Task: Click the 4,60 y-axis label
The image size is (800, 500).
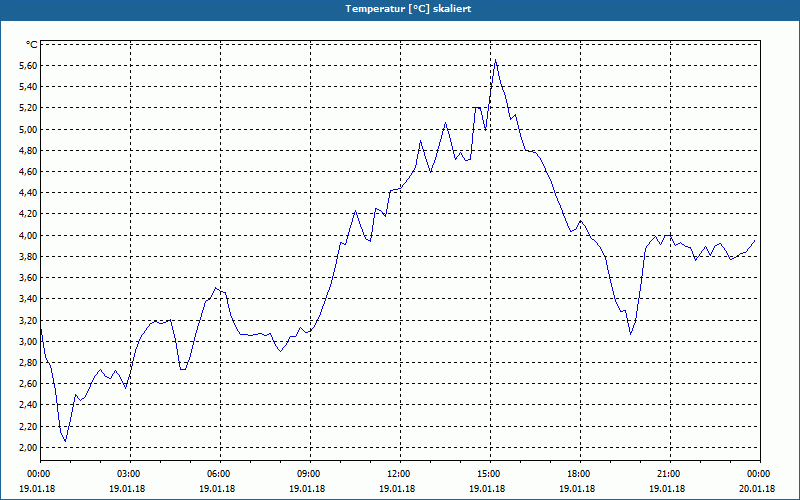Action: click(x=29, y=172)
